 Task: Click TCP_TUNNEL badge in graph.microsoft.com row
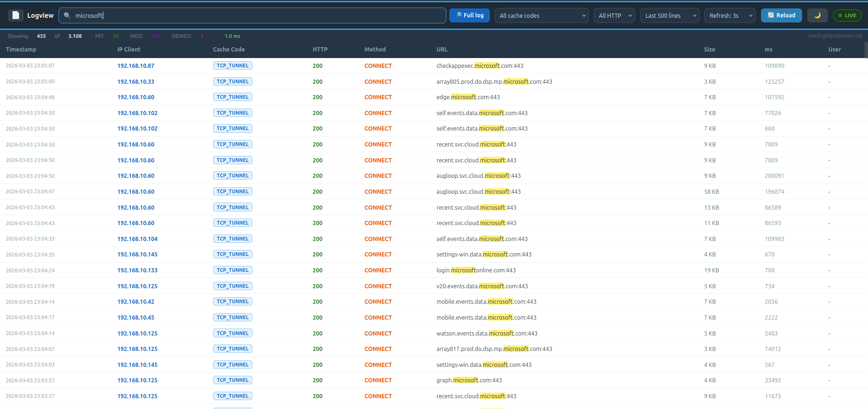click(x=232, y=380)
